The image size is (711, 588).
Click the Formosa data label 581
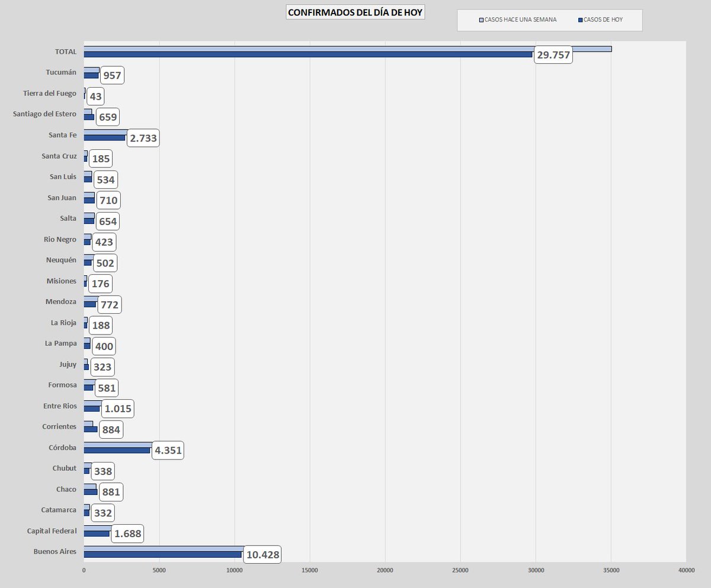pos(106,388)
